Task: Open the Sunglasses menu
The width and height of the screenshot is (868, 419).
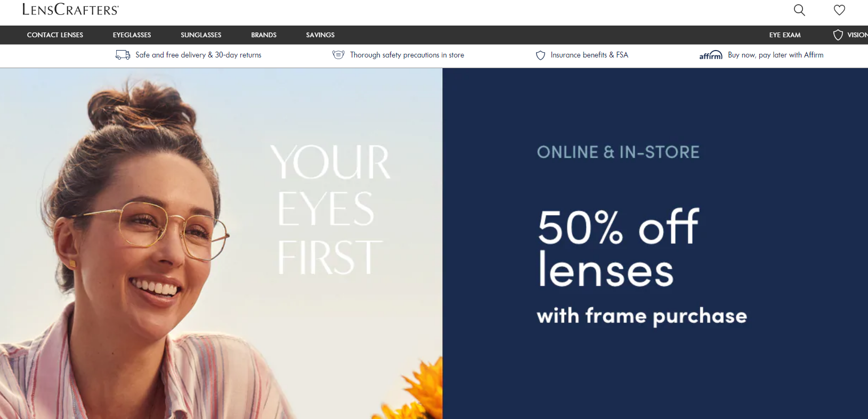Action: tap(201, 35)
